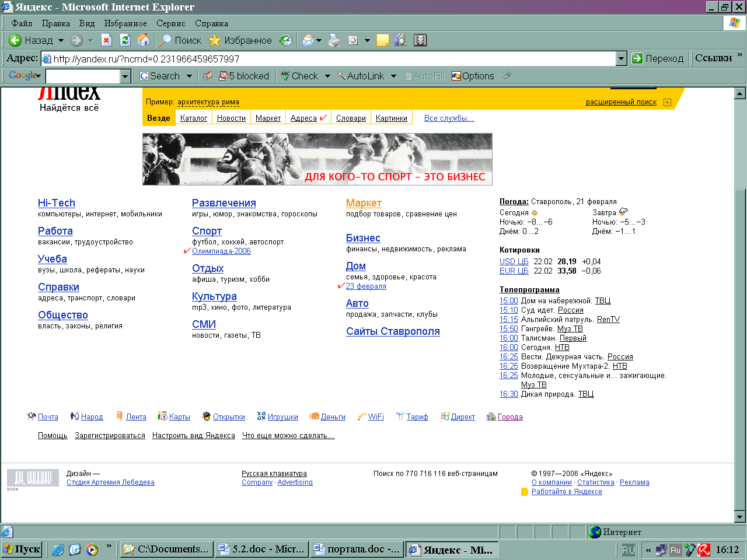This screenshot has width=747, height=560.
Task: Open the Сервис menu
Action: point(170,23)
